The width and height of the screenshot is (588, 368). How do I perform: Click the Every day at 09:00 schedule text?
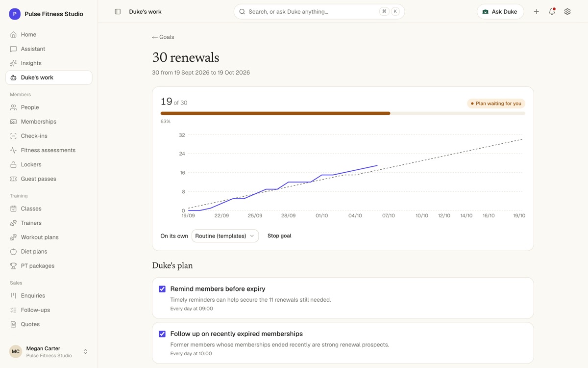point(192,309)
